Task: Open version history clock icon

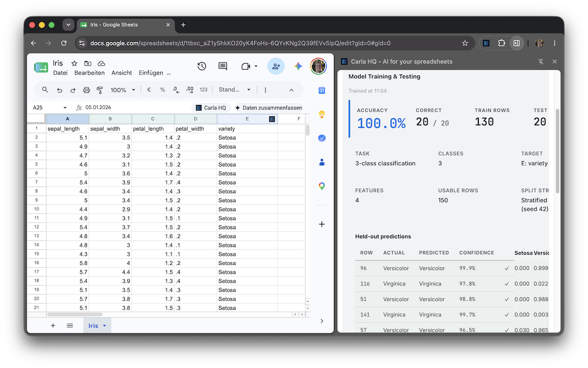Action: click(202, 66)
